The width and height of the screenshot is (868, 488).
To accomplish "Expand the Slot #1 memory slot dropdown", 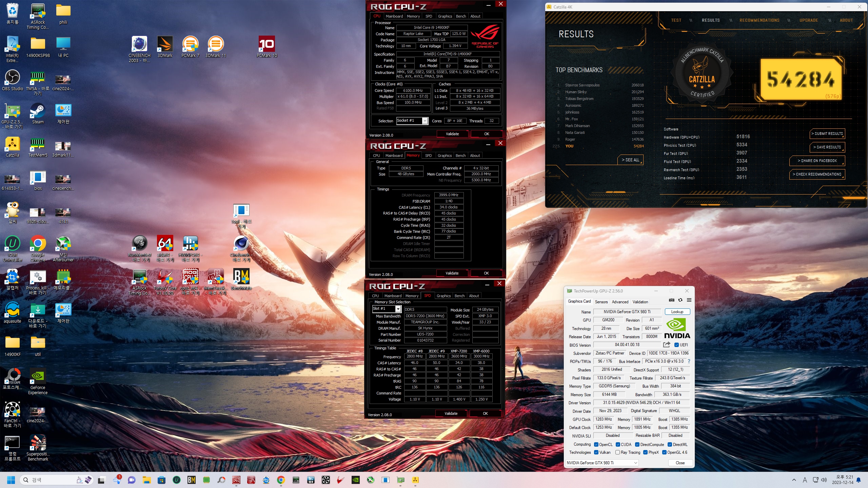I will click(398, 309).
